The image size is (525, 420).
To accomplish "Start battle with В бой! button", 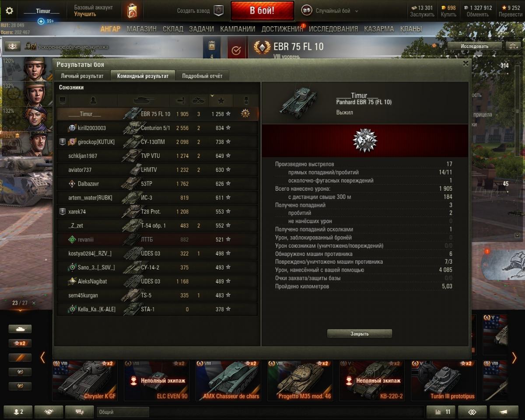I will (x=262, y=11).
